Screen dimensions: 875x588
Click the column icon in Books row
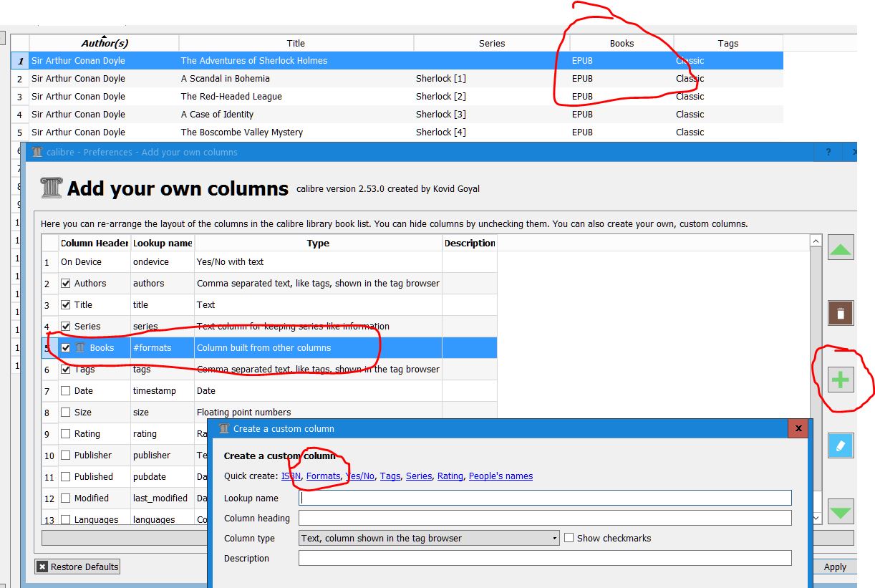coord(80,348)
